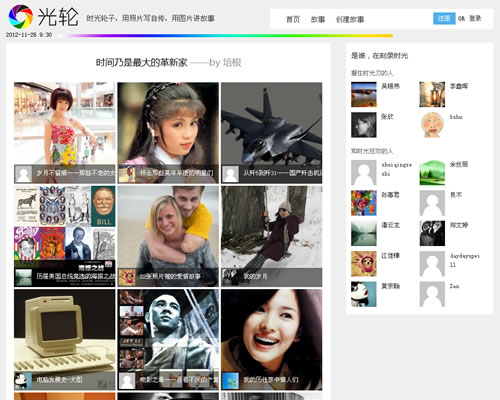Open the black-and-white profile avatar beside 张欣
Viewport: 500px width, 400px height.
tap(364, 125)
